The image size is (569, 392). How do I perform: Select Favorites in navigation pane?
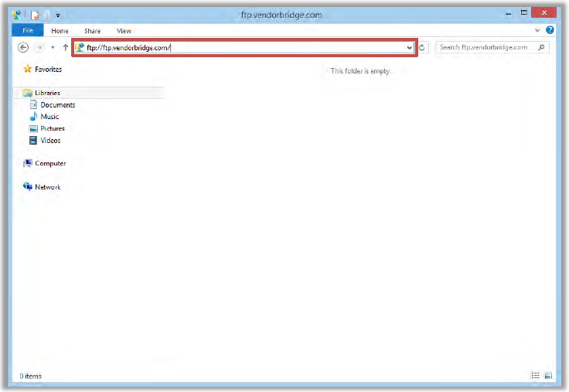[x=48, y=70]
